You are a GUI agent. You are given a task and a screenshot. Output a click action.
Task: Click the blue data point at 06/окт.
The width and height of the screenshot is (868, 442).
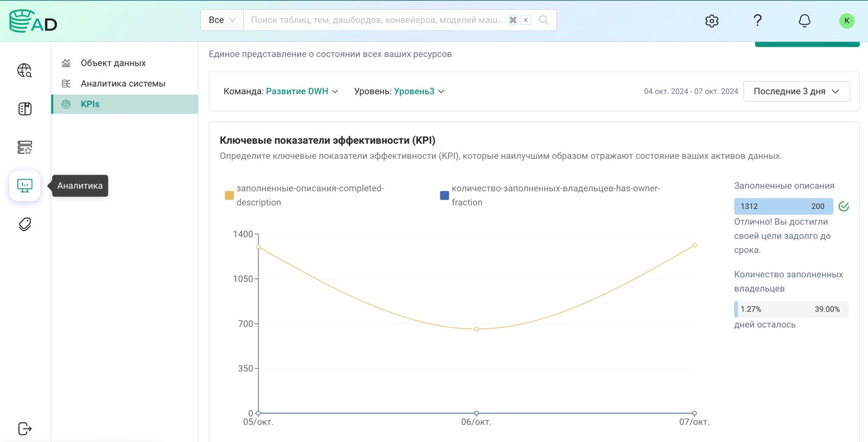(x=476, y=413)
